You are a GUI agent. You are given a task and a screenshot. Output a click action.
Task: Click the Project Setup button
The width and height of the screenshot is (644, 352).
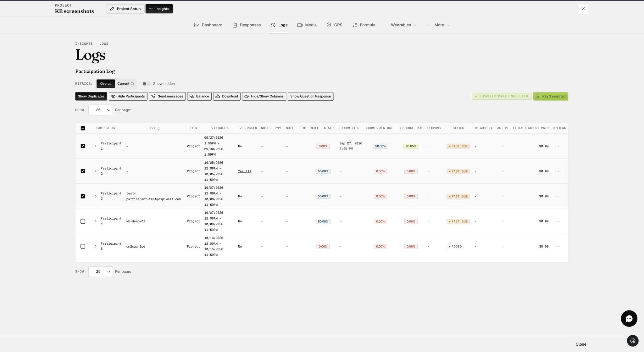point(125,9)
